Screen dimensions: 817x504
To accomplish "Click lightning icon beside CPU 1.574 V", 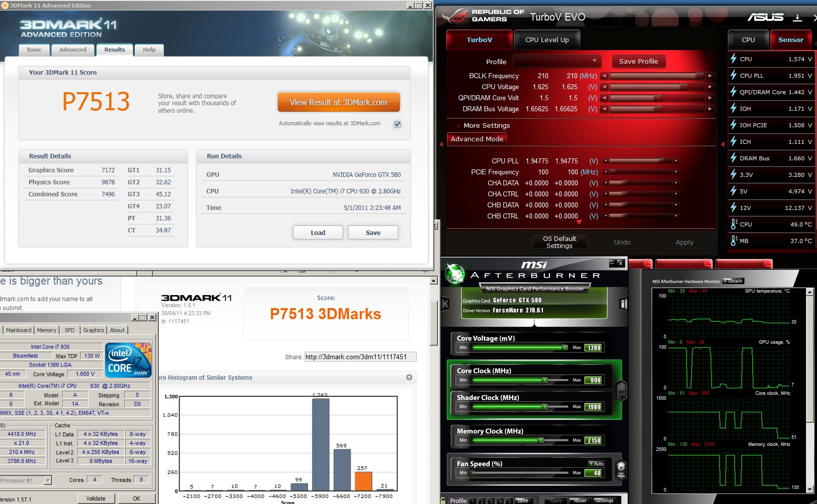I will click(x=733, y=59).
